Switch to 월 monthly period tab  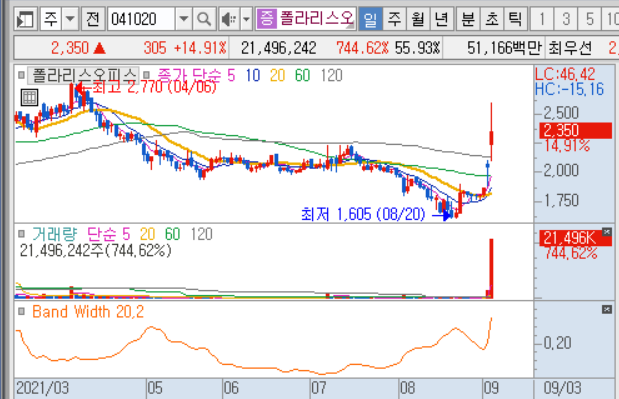(418, 19)
